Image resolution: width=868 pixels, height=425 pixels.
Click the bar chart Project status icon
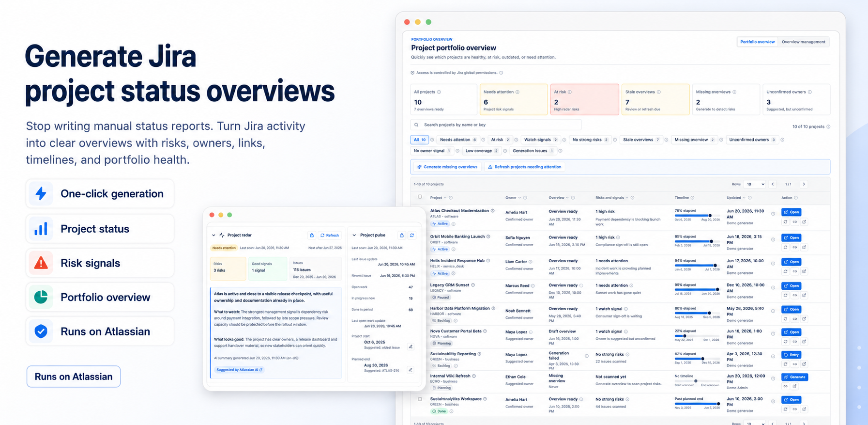click(41, 229)
